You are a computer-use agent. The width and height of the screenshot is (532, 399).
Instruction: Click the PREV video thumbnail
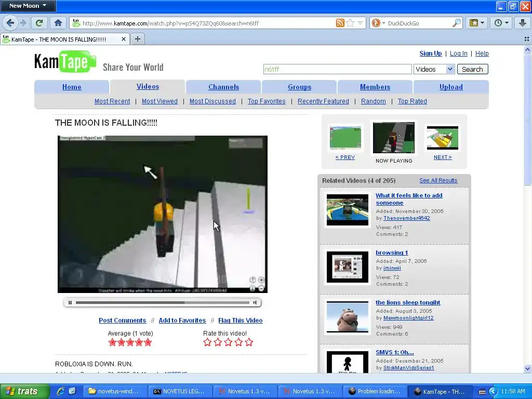[345, 137]
